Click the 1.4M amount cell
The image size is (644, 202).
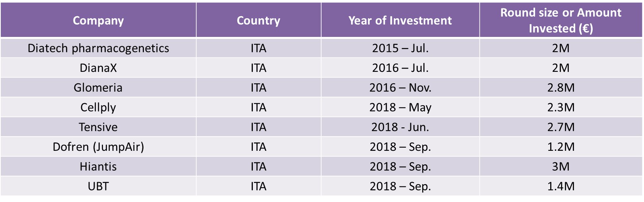[x=561, y=186]
